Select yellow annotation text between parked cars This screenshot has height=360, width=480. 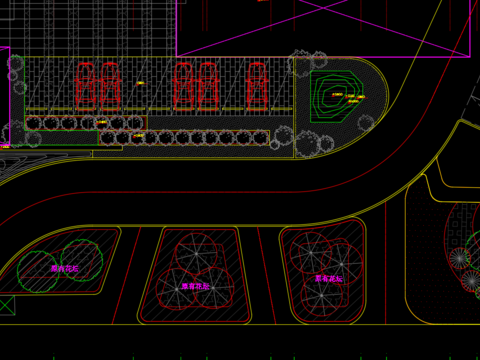pyautogui.click(x=141, y=83)
